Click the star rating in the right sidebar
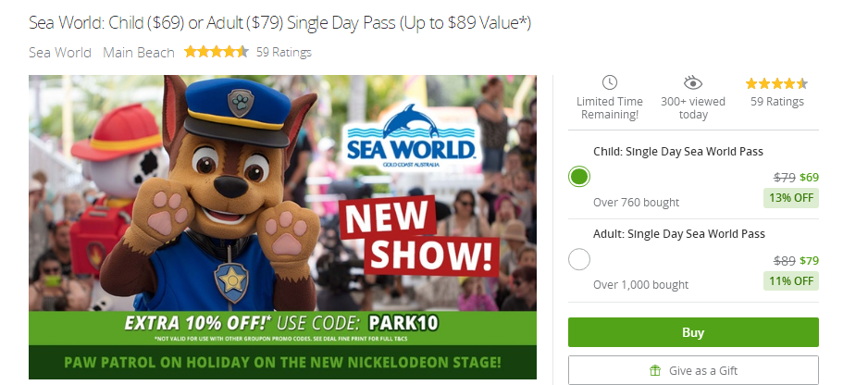 point(776,83)
